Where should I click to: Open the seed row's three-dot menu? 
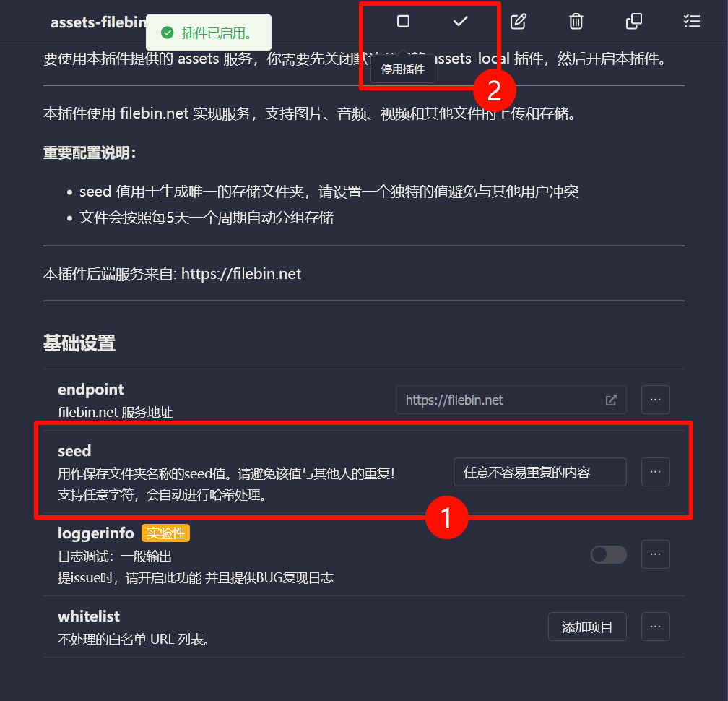pyautogui.click(x=655, y=472)
